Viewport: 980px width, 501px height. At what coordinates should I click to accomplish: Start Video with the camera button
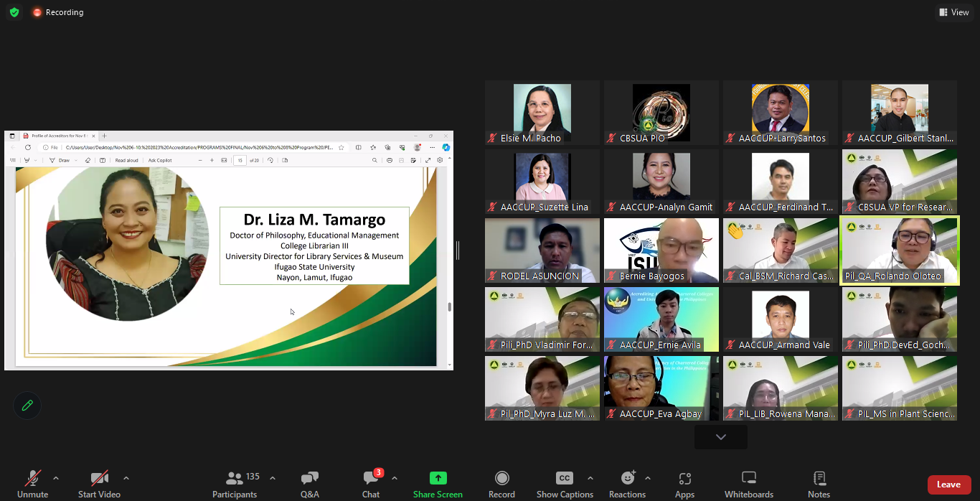click(99, 484)
